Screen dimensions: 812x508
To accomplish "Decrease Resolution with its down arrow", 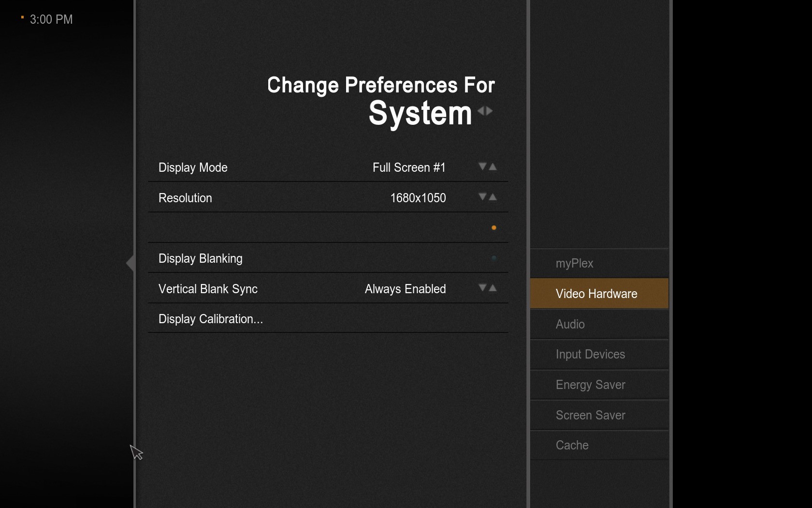I will point(482,197).
